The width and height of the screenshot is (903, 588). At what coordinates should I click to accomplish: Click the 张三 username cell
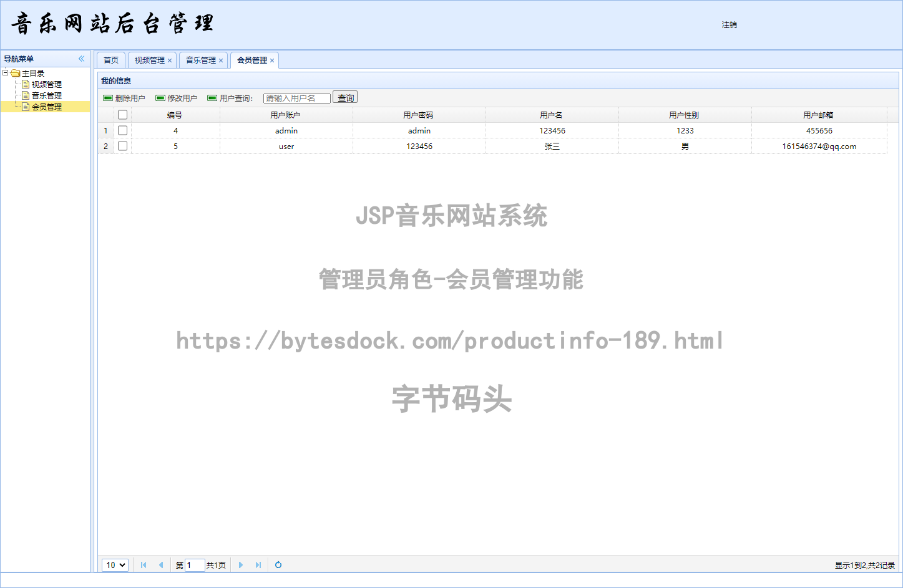click(x=552, y=146)
